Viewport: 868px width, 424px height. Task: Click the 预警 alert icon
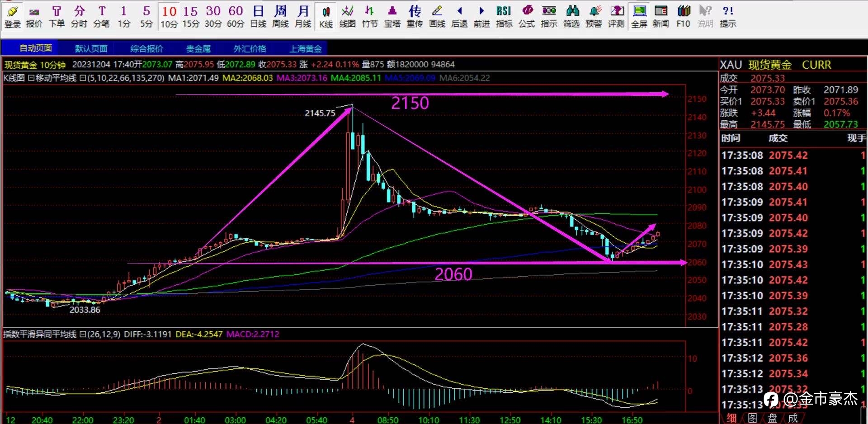594,17
